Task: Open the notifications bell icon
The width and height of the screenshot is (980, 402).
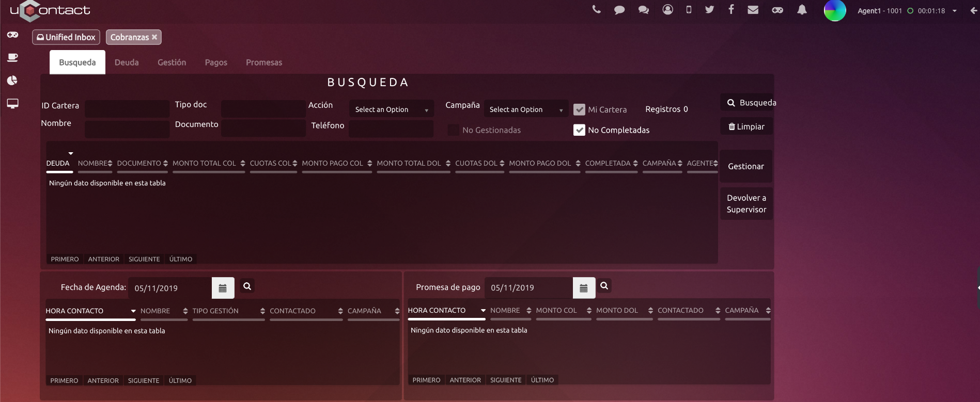Action: click(x=802, y=10)
